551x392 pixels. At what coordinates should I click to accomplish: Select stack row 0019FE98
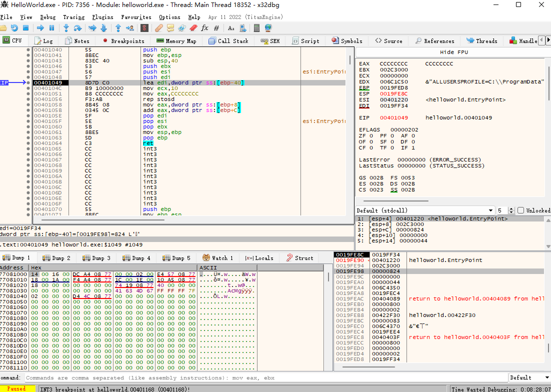pos(439,271)
